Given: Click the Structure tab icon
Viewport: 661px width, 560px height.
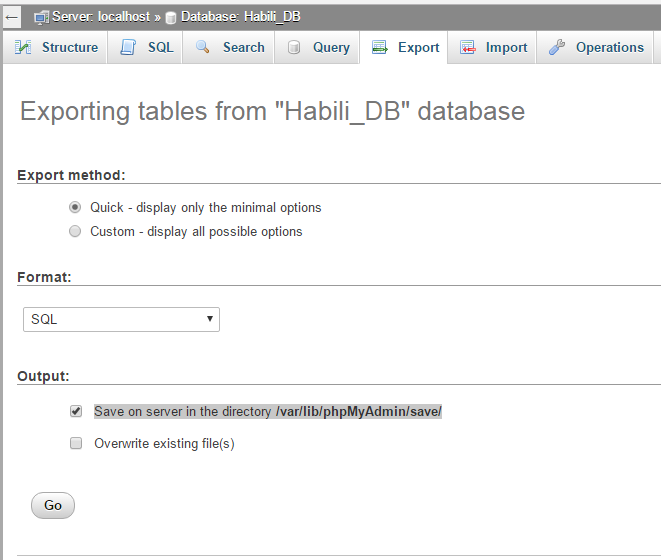Looking at the screenshot, I should point(23,47).
